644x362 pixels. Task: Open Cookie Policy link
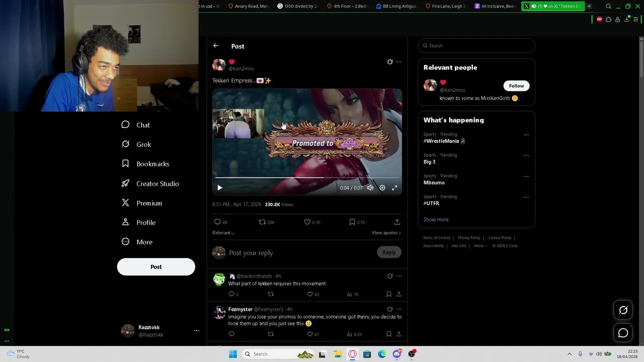pyautogui.click(x=500, y=238)
